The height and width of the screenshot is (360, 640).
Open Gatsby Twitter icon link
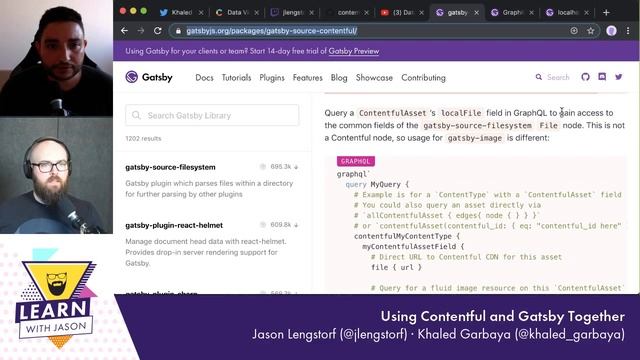point(619,77)
